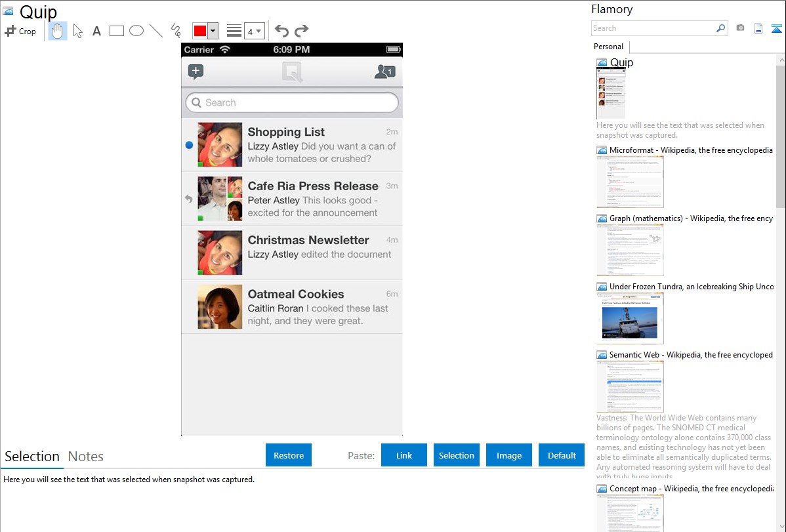Open the Quip snapshot thumbnail
The image size is (786, 532).
click(611, 92)
